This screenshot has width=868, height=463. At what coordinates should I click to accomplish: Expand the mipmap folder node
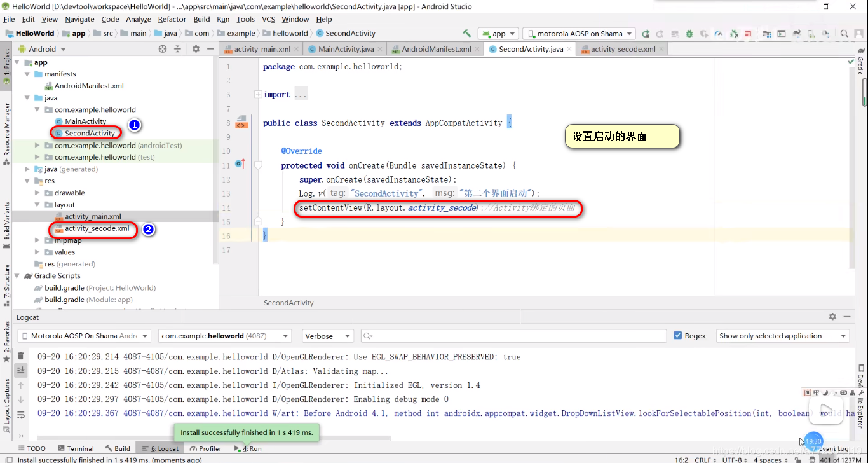37,240
